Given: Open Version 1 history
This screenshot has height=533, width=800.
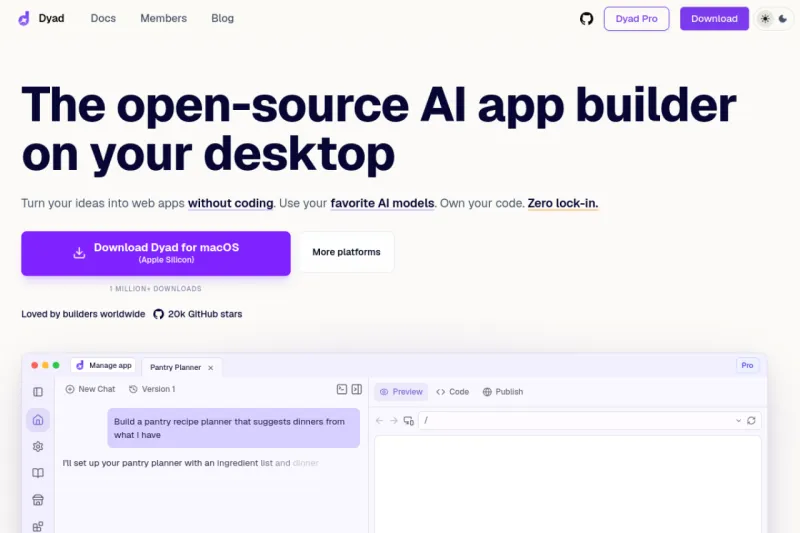Looking at the screenshot, I should coord(152,389).
